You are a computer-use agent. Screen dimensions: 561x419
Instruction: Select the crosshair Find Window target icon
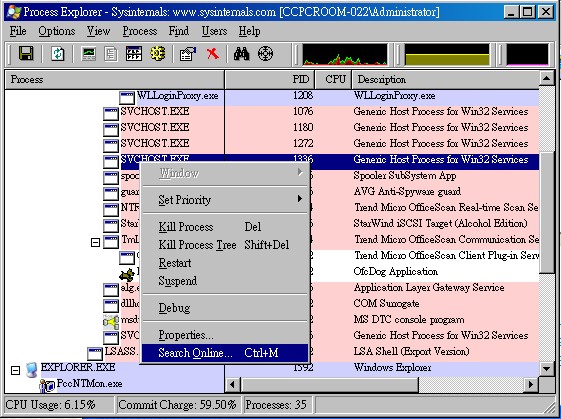265,54
